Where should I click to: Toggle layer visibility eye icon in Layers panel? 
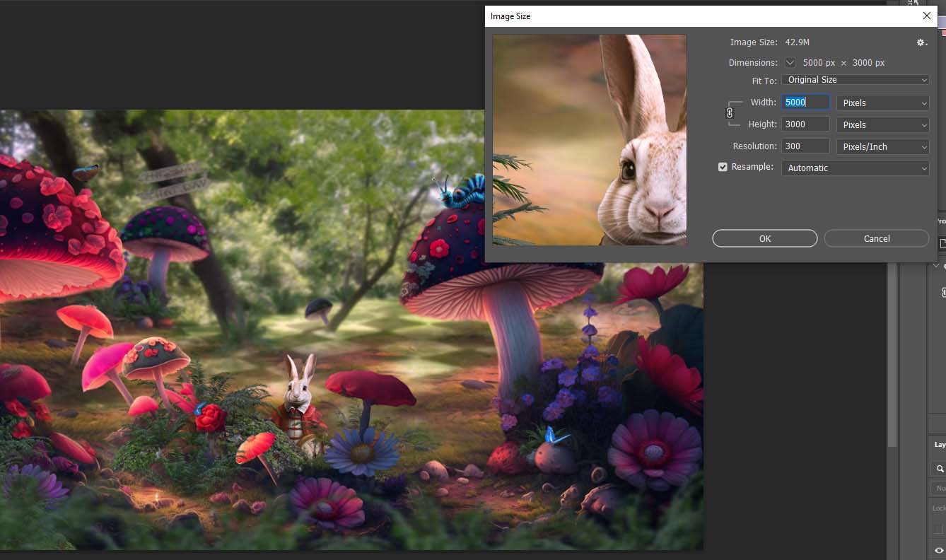tap(939, 550)
